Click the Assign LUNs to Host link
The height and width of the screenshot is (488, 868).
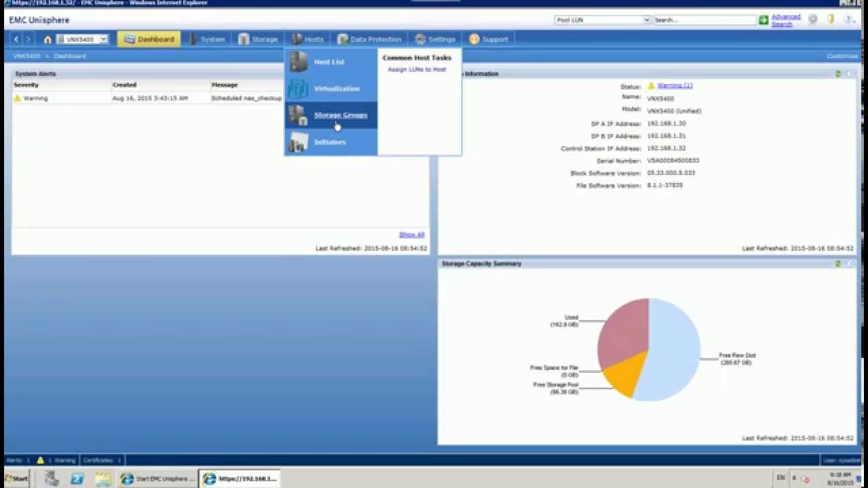click(x=416, y=70)
